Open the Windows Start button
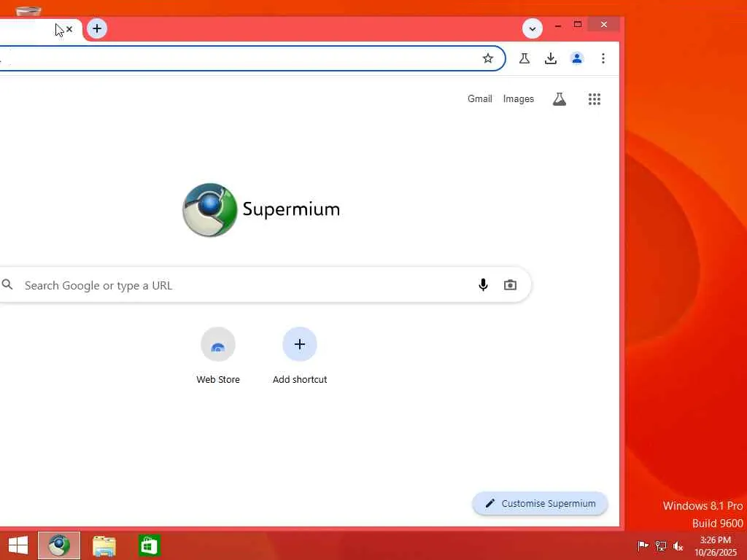This screenshot has width=747, height=560. tap(18, 545)
